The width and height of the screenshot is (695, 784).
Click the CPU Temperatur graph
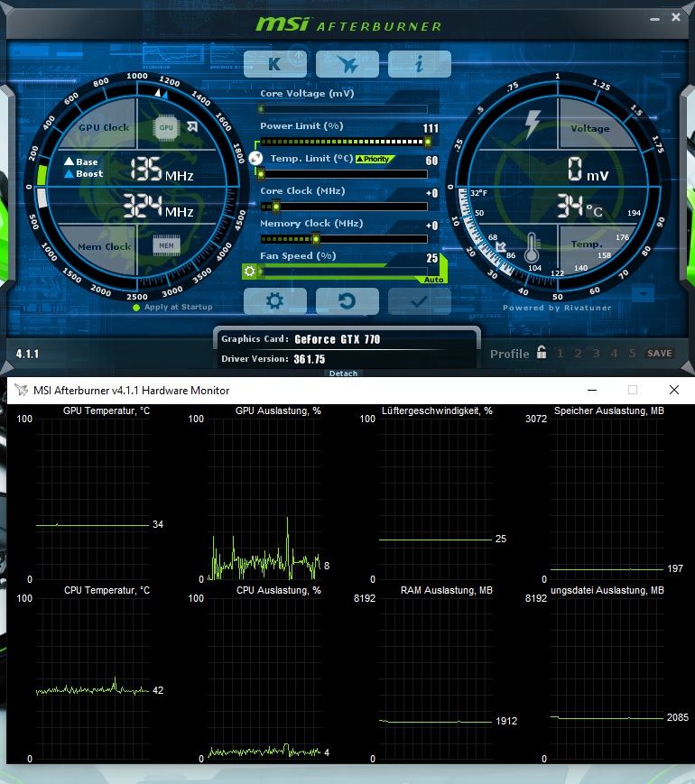[x=93, y=678]
